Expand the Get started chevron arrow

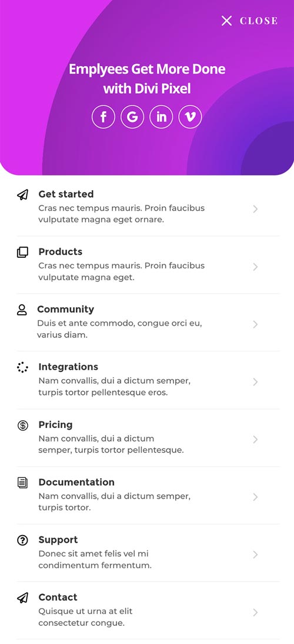255,209
